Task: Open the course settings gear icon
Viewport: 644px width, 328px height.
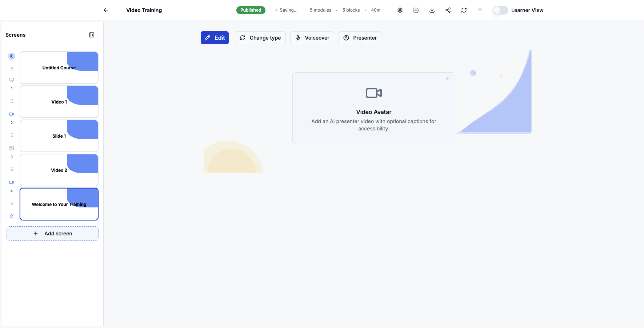Action: pyautogui.click(x=400, y=10)
